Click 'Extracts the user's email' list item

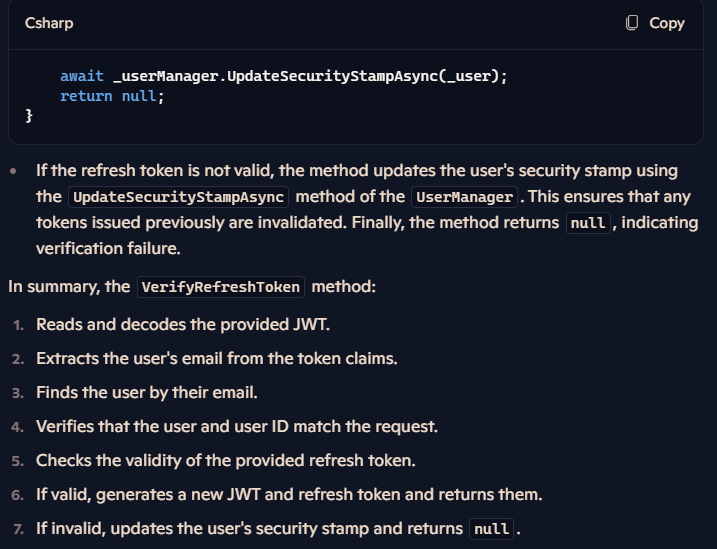click(x=217, y=359)
